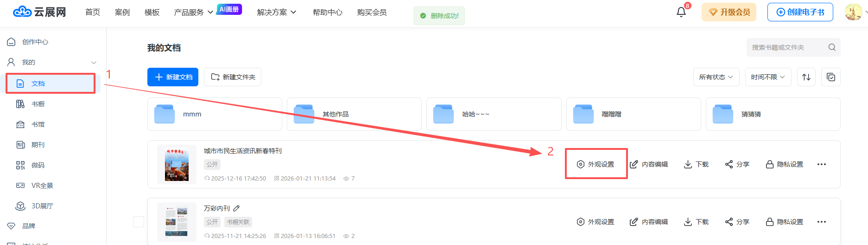Collapse the 我的 sidebar section

pyautogui.click(x=94, y=62)
